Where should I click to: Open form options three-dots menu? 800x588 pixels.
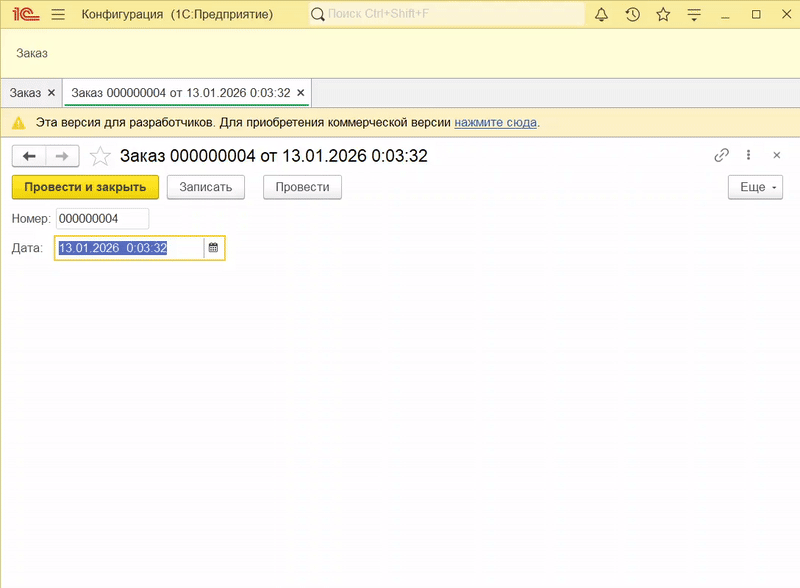click(748, 155)
